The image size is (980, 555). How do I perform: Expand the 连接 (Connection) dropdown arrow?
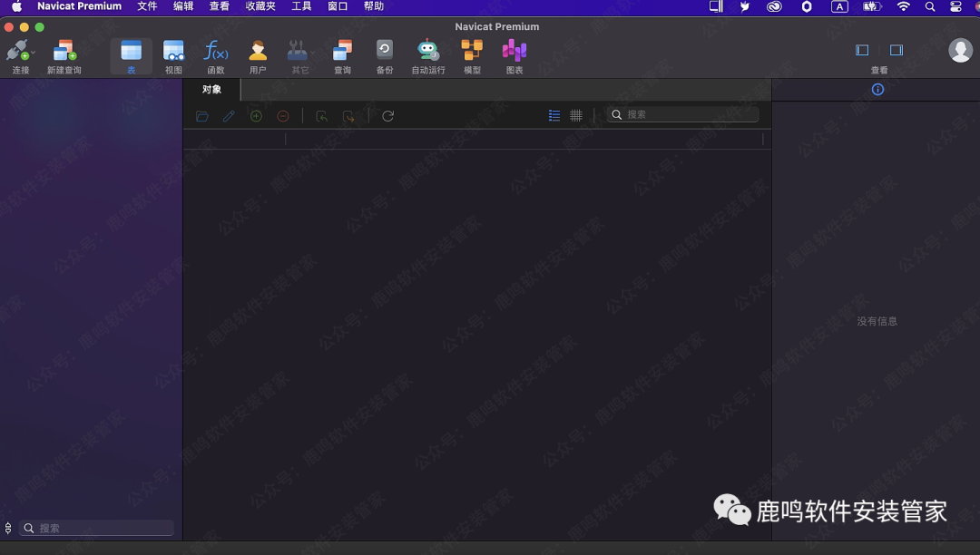[34, 53]
